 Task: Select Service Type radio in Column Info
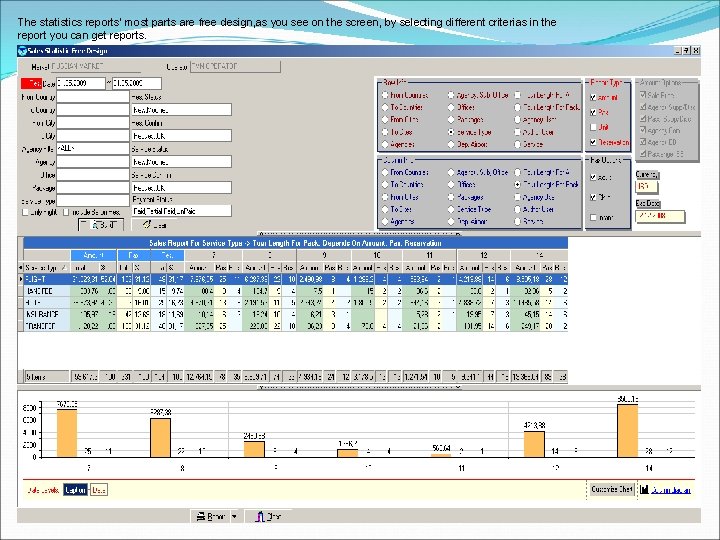(451, 209)
